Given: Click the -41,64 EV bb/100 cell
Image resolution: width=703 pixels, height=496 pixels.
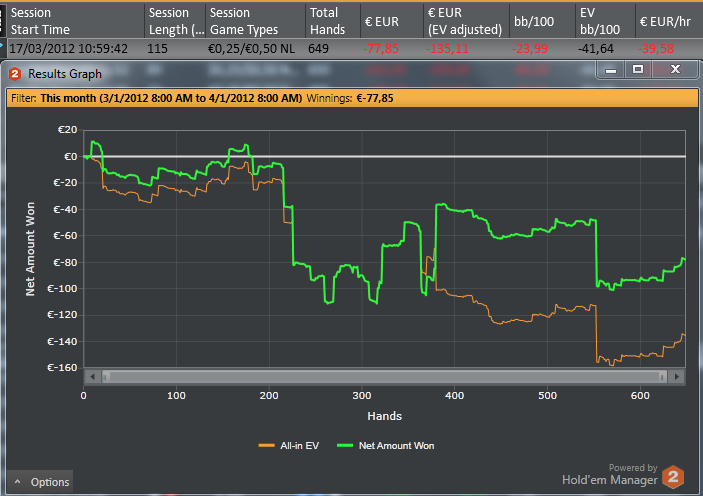Looking at the screenshot, I should tap(596, 48).
